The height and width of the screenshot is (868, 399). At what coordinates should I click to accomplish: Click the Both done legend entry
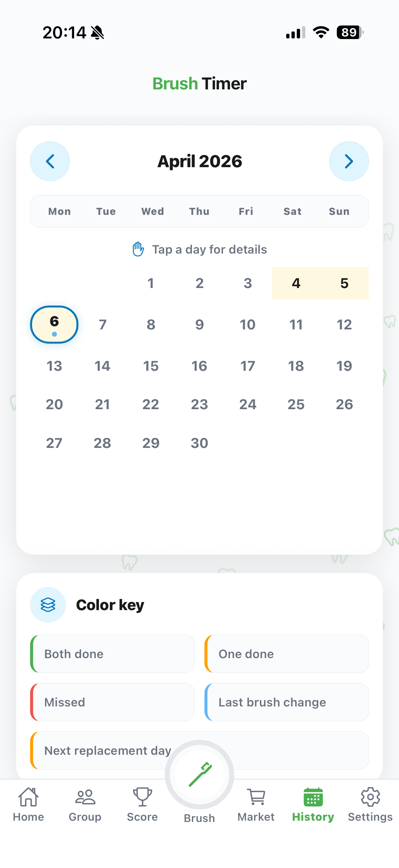coord(112,654)
